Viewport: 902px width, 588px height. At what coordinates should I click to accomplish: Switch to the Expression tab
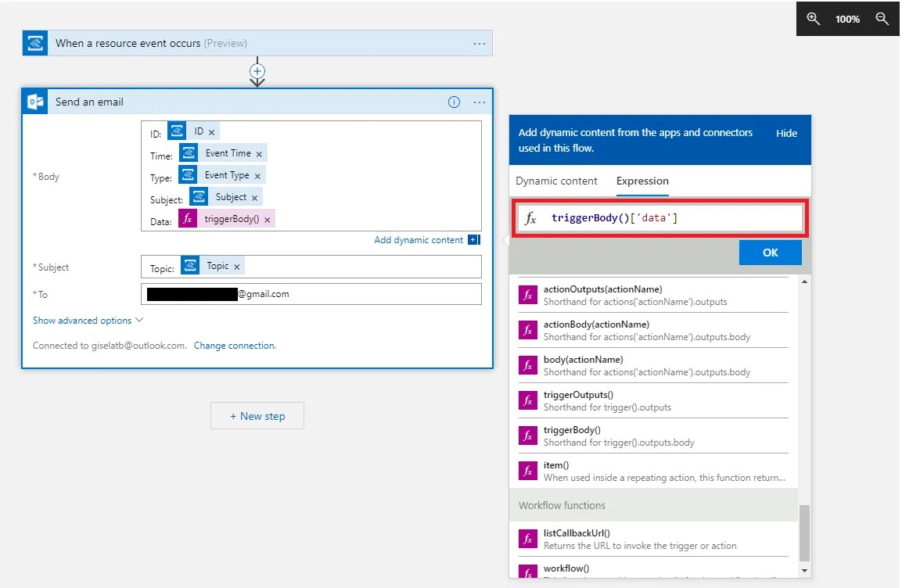[642, 181]
